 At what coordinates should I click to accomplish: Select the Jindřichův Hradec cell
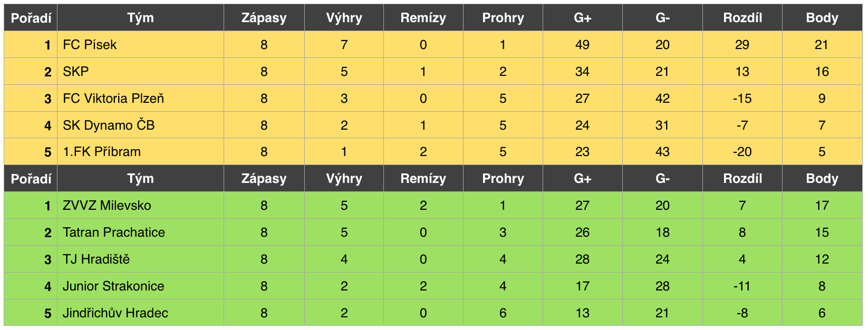(140, 313)
